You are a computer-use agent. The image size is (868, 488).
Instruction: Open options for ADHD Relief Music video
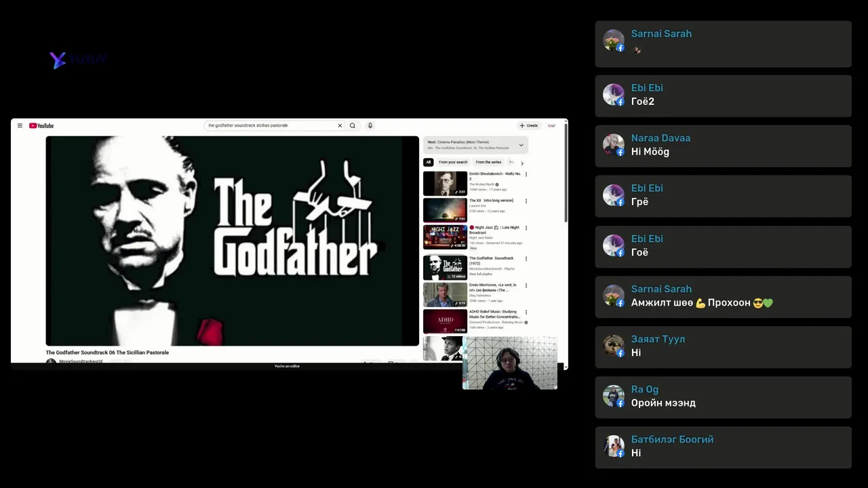click(x=526, y=312)
